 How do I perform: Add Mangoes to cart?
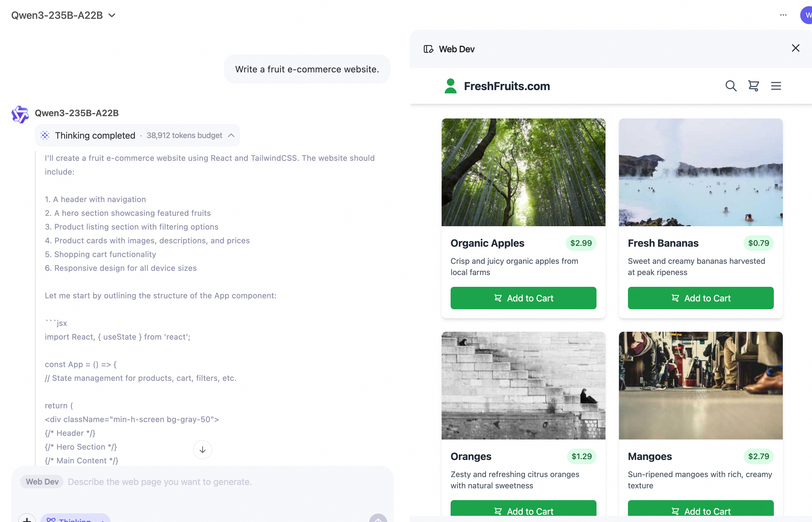click(700, 510)
